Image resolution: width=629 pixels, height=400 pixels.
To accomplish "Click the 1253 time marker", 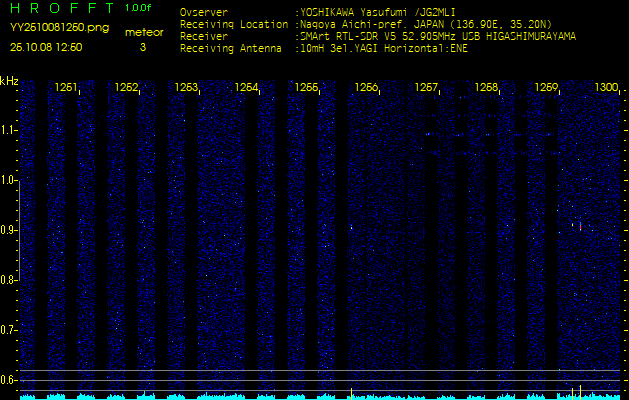I will coord(186,87).
